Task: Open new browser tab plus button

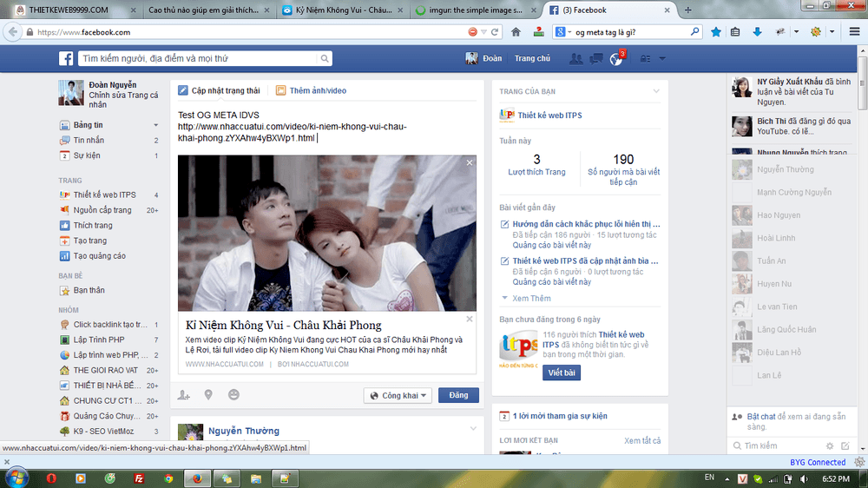Action: coord(688,10)
